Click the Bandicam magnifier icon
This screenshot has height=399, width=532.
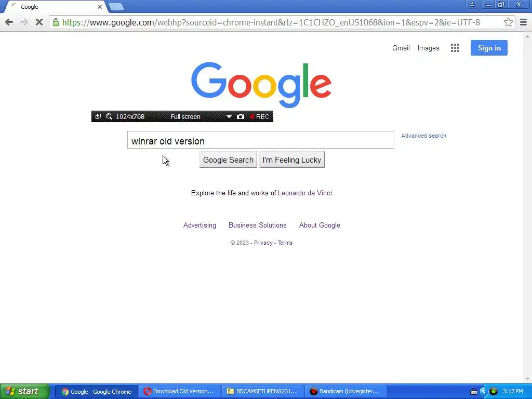click(x=109, y=116)
